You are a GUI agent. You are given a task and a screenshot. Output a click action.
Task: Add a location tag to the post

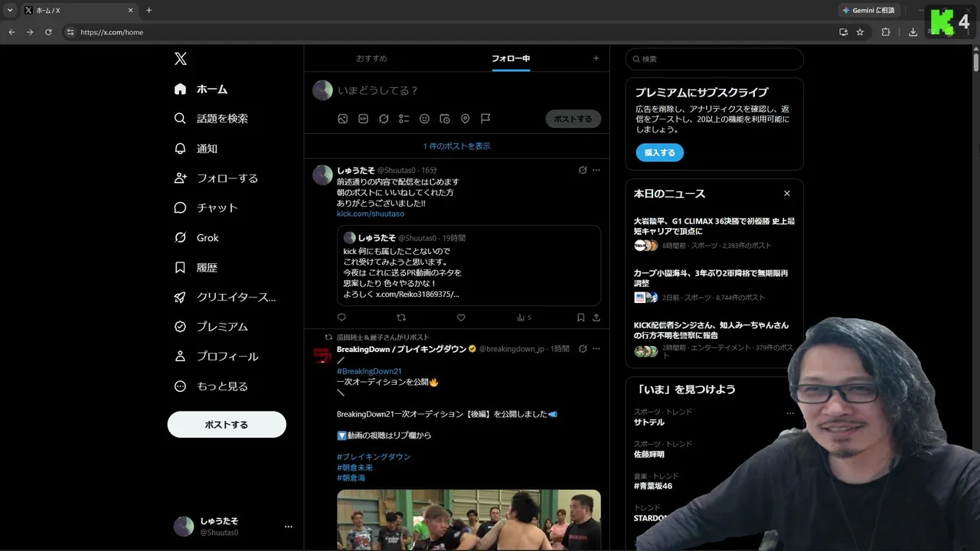[x=465, y=119]
